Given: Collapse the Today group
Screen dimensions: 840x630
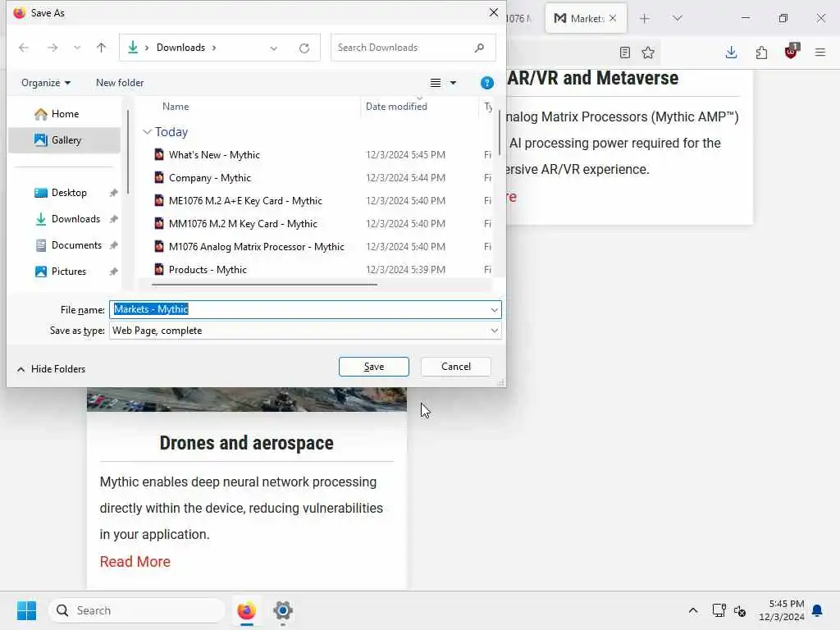Looking at the screenshot, I should 148,132.
